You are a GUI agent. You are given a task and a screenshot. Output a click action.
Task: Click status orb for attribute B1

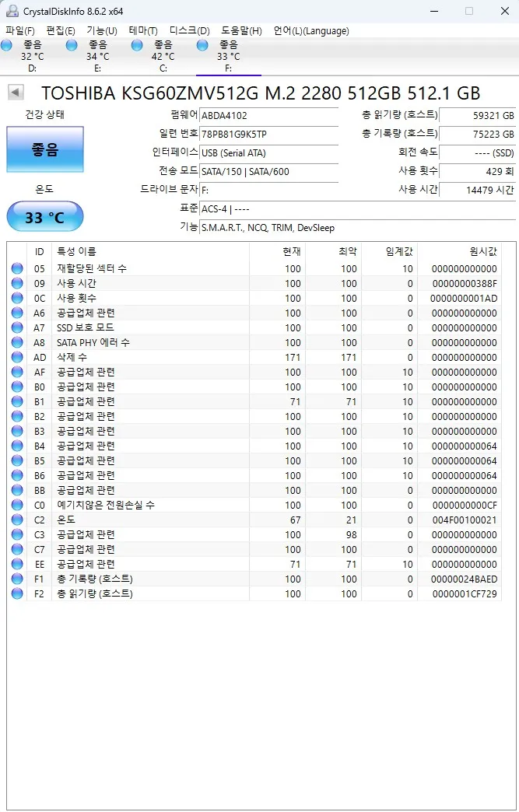17,401
